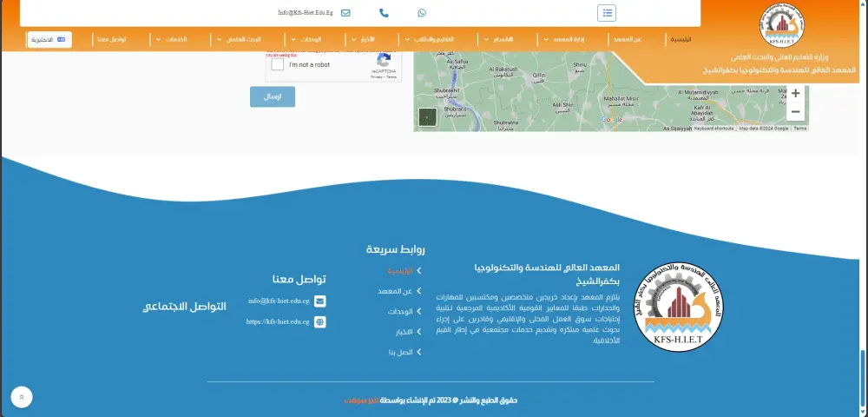Open map Keyboard shortcuts link
Screen dimensions: 868x417
coord(714,129)
